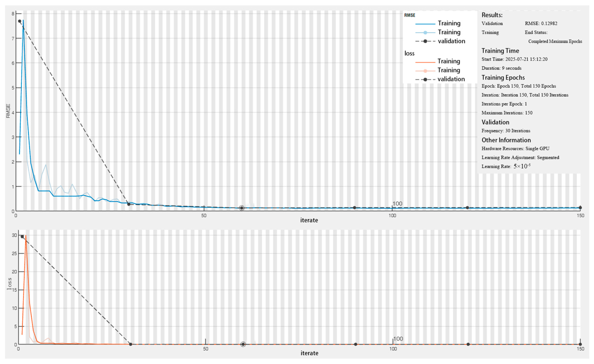Click the RMSE: 0.12982 validation result text
The height and width of the screenshot is (364, 594).
click(x=541, y=23)
